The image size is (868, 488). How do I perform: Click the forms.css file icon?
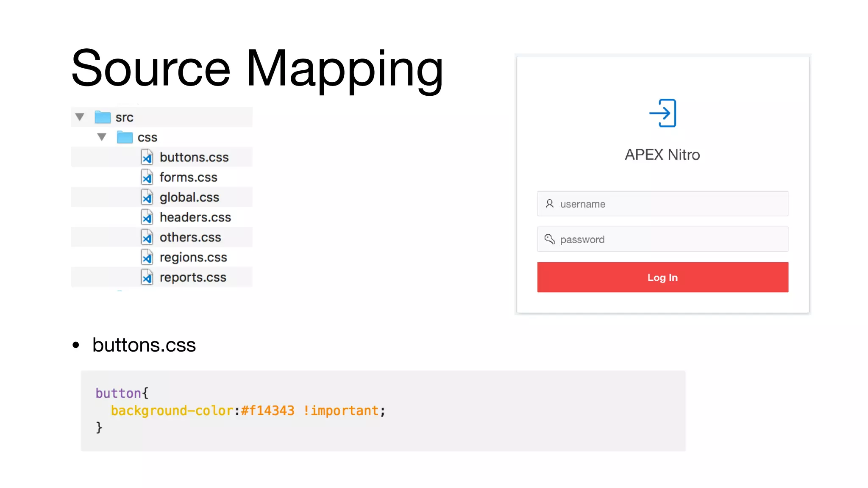click(x=147, y=177)
